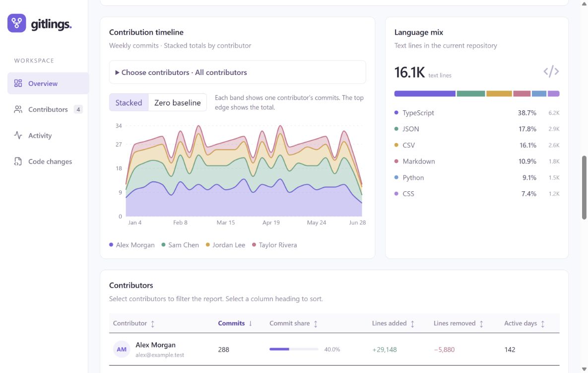Screen dimensions: 588x373
Task: Click the scrollbar down arrow
Action: click(x=584, y=369)
